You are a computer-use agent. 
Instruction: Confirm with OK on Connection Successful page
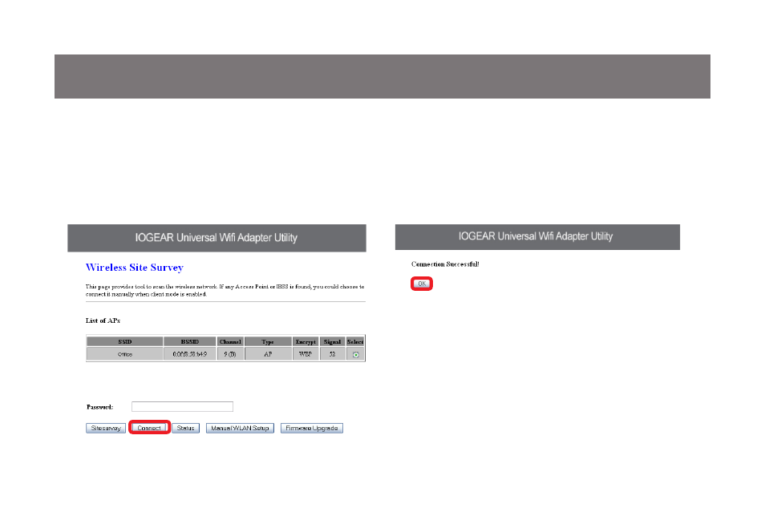coord(422,284)
